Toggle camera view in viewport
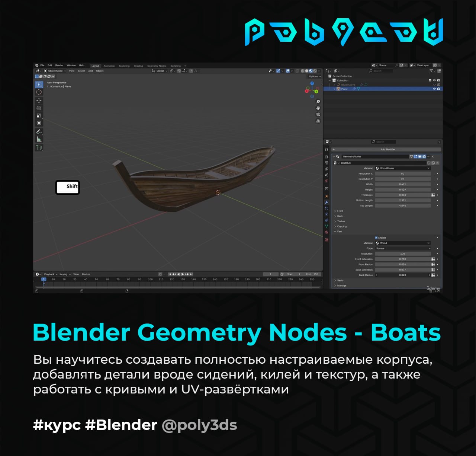 (318, 114)
